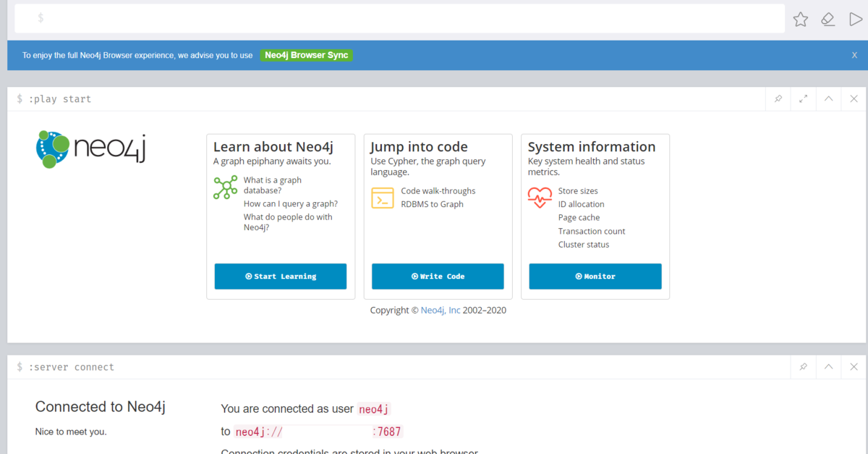Click 'How can I query a graph?' text
Screen dimensions: 868x454
click(291, 204)
